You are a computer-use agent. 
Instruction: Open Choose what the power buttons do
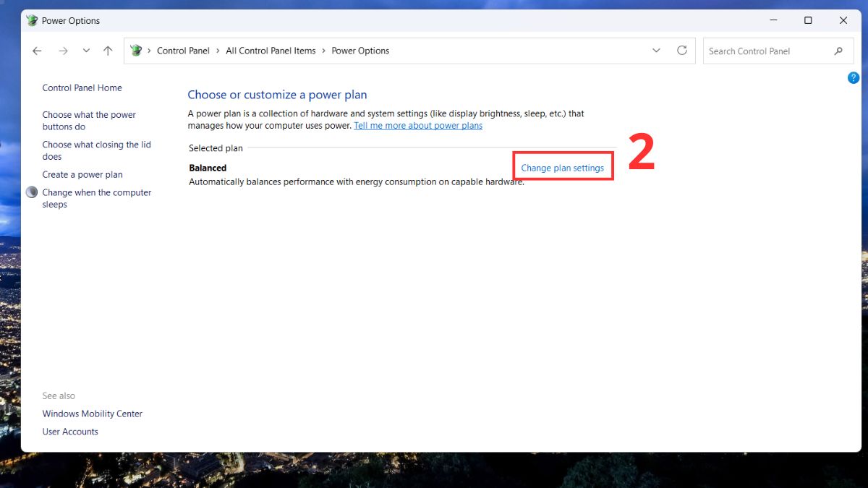89,121
